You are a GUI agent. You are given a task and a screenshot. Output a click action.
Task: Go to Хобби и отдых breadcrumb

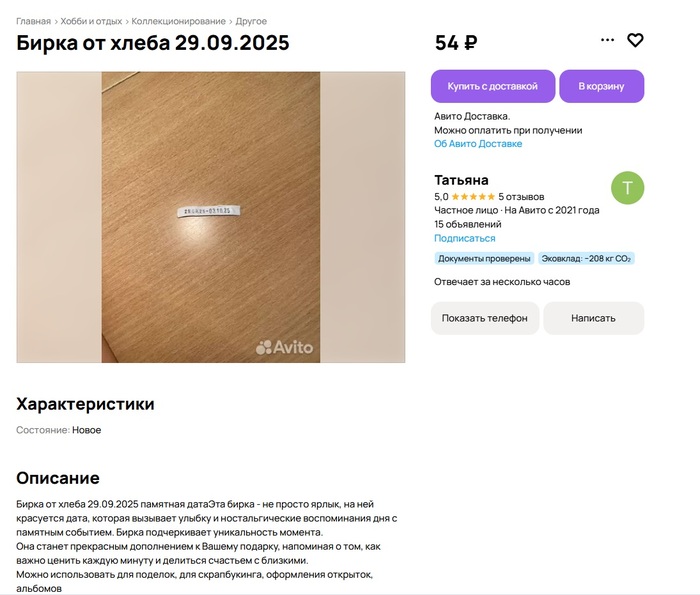[92, 21]
